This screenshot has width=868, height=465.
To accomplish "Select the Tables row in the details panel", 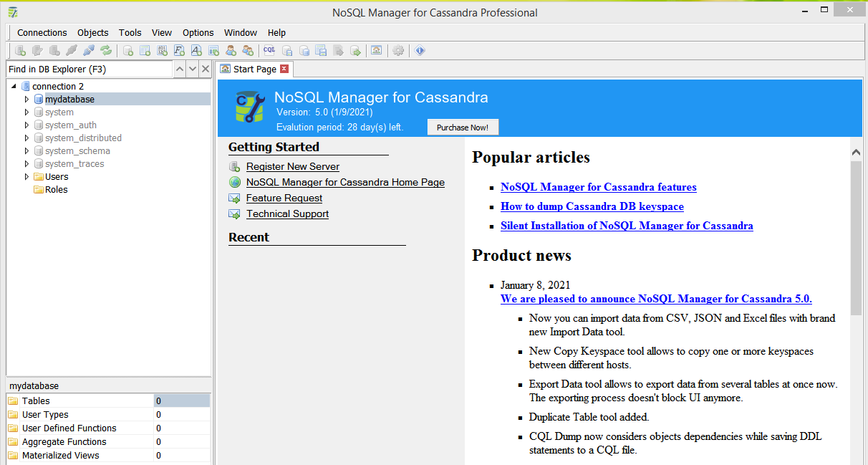I will pos(109,401).
